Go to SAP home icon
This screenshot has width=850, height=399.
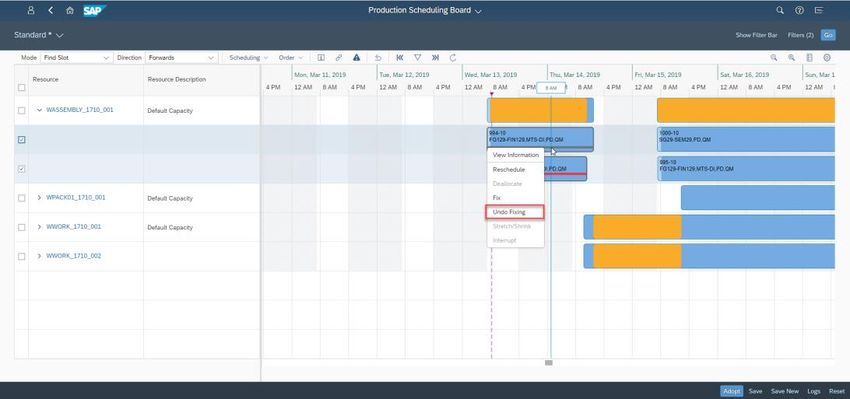coord(69,10)
